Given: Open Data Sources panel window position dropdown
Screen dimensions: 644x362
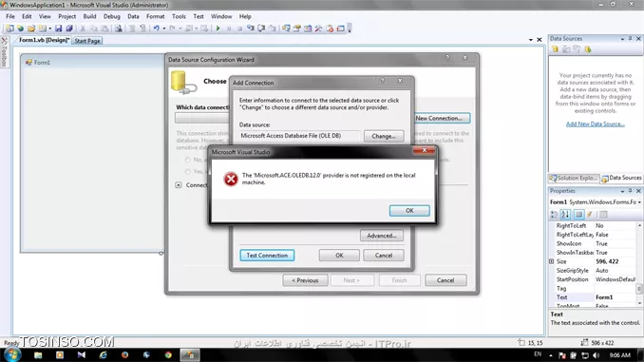Looking at the screenshot, I should pos(622,39).
